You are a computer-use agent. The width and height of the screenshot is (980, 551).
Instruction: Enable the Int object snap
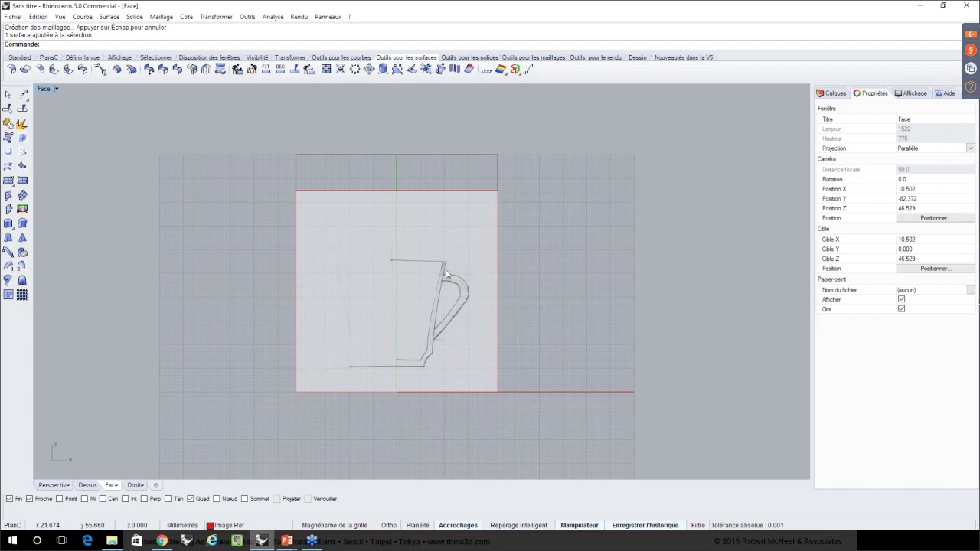[x=125, y=499]
